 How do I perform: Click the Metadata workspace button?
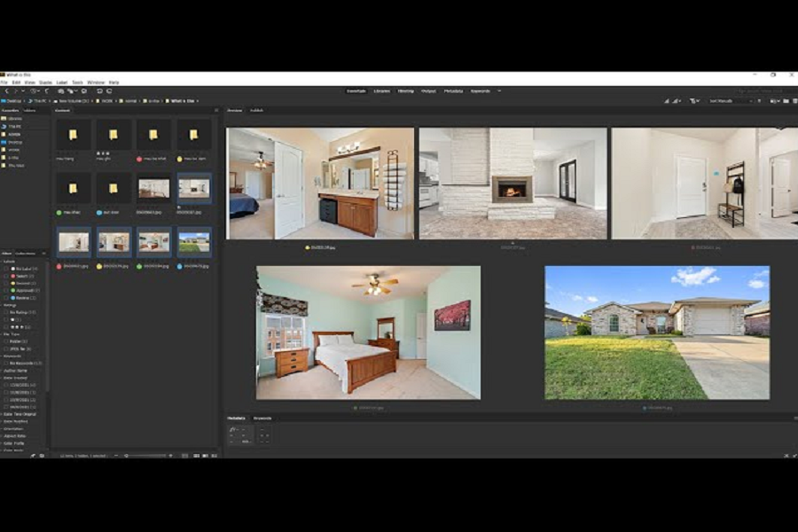pyautogui.click(x=453, y=91)
